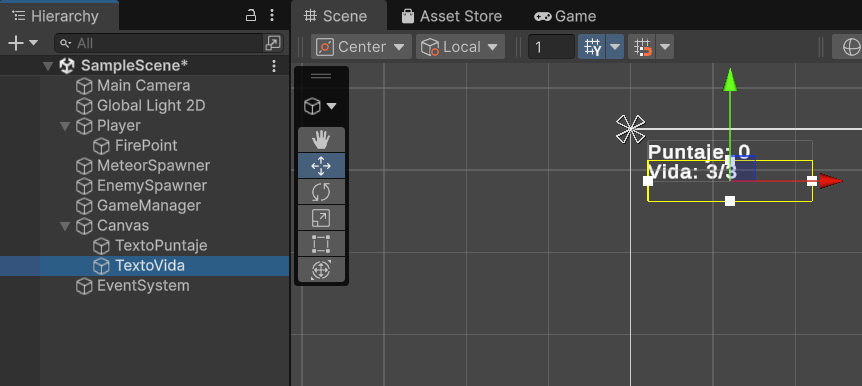This screenshot has height=386, width=862.
Task: Focus the Hierarchy search field
Action: pyautogui.click(x=160, y=43)
